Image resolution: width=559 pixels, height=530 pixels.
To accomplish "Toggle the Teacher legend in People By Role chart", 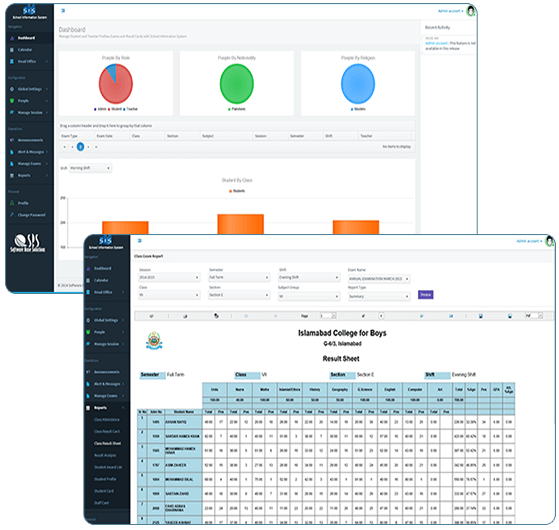I will tap(130, 109).
